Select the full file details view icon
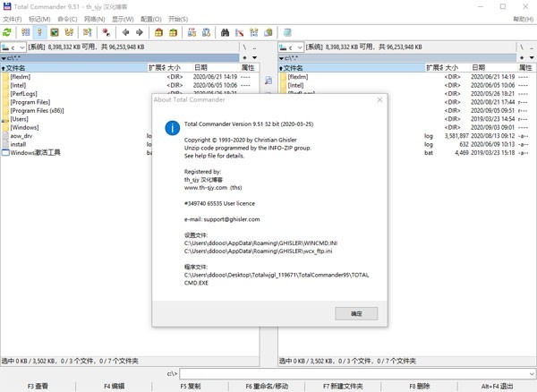The height and width of the screenshot is (392, 537). click(x=39, y=32)
